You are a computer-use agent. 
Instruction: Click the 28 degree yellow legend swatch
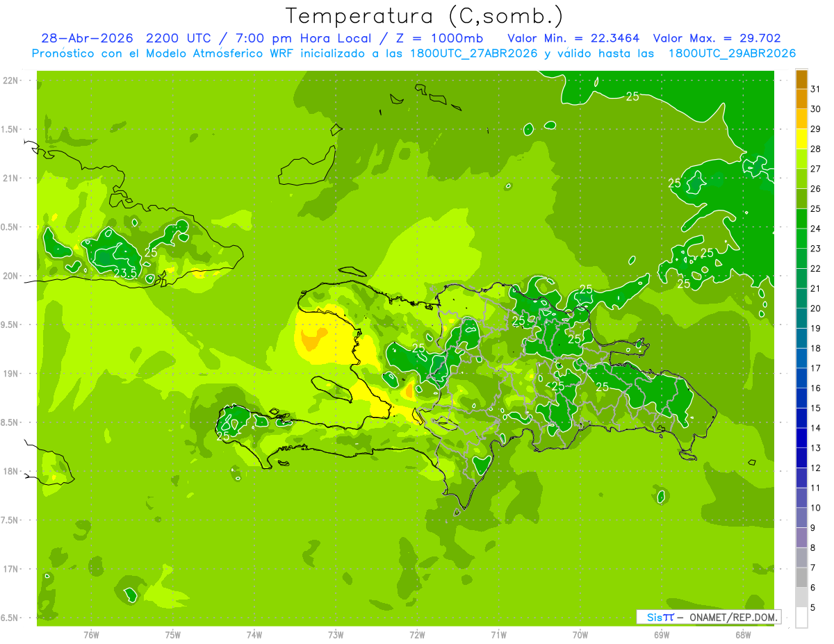click(x=801, y=139)
